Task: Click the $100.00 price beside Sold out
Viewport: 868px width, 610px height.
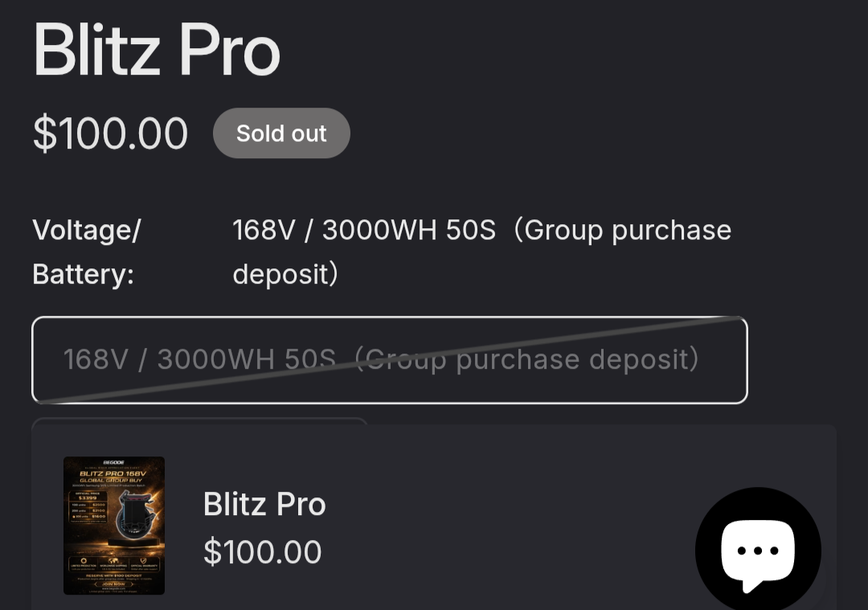Action: [x=110, y=133]
